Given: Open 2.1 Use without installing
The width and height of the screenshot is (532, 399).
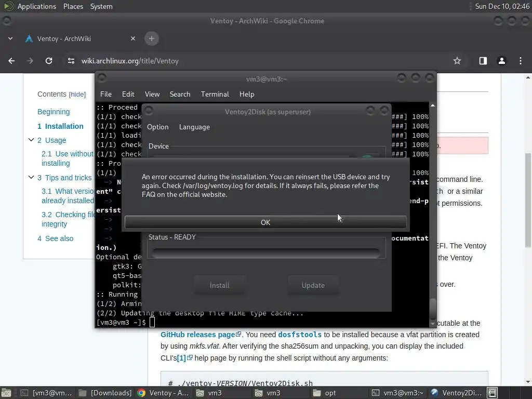Looking at the screenshot, I should point(67,158).
